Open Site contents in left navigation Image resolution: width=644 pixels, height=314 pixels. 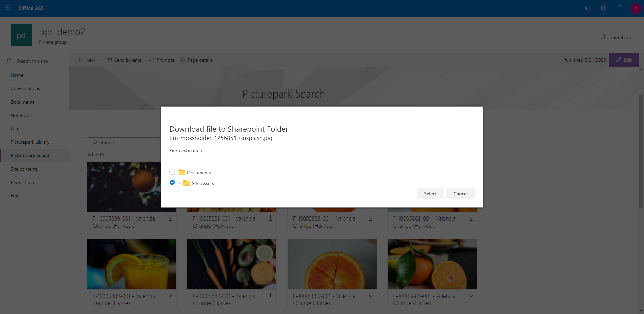[x=24, y=169]
